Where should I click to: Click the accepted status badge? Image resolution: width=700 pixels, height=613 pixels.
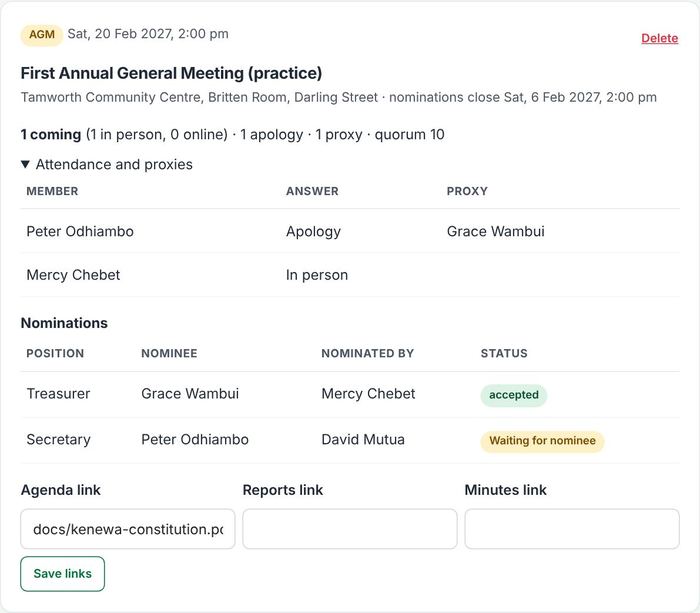point(513,395)
